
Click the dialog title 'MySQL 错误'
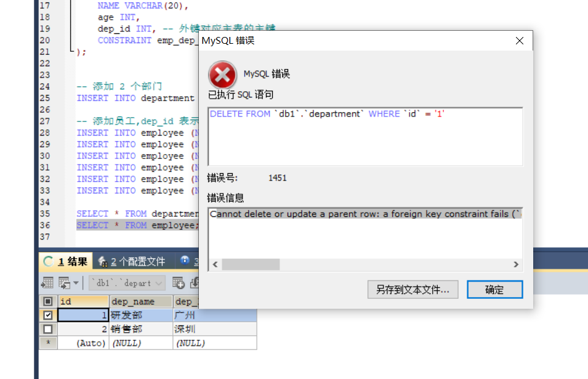click(228, 41)
